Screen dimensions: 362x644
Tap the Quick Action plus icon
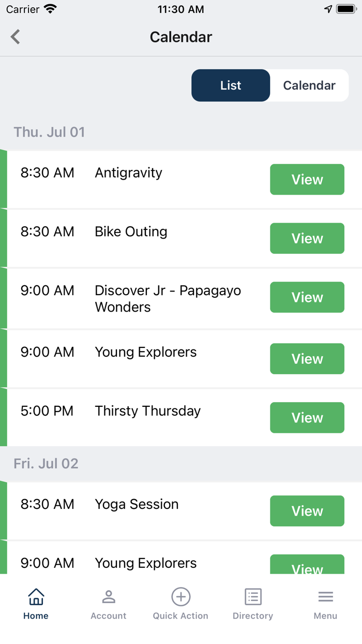coord(180,597)
